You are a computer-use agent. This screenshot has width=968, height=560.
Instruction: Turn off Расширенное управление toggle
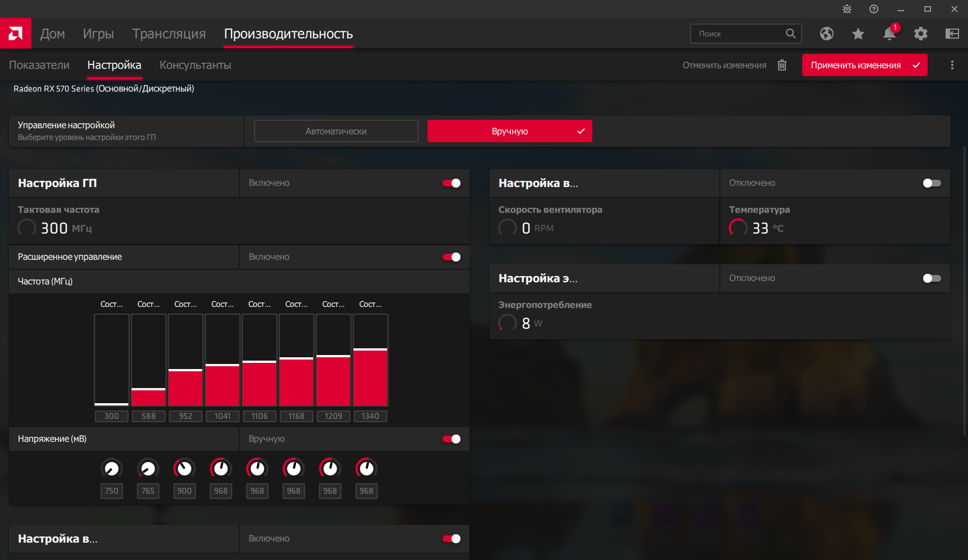(452, 257)
